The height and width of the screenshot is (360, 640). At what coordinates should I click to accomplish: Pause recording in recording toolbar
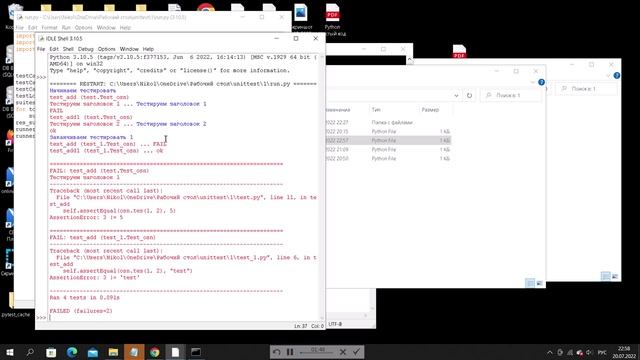point(290,352)
